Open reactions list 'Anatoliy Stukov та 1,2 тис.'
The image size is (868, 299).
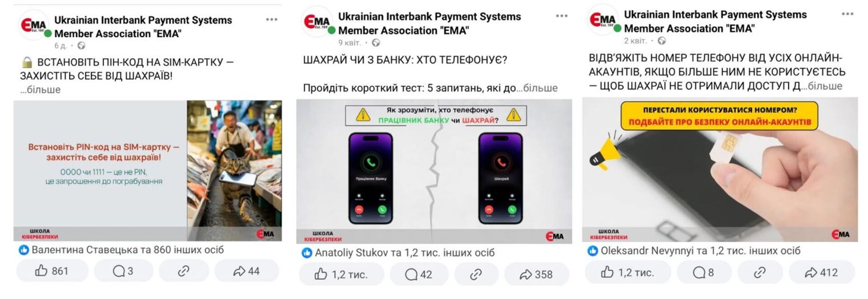point(398,252)
